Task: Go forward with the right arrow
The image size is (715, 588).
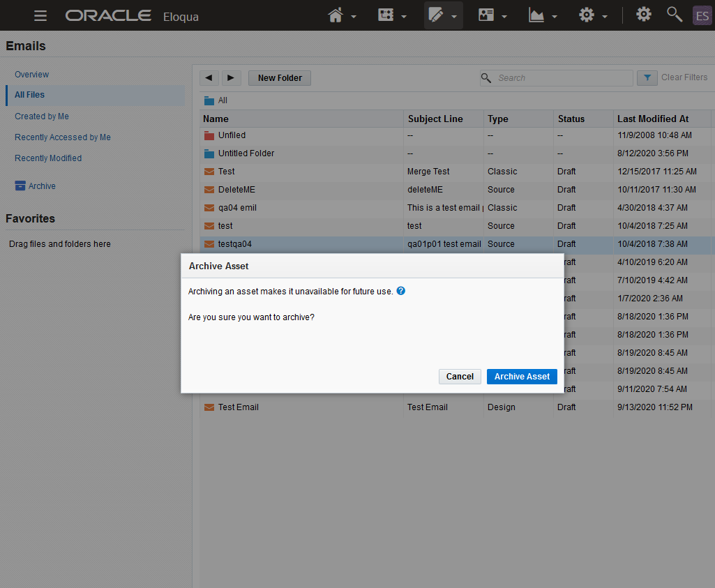Action: (x=231, y=78)
